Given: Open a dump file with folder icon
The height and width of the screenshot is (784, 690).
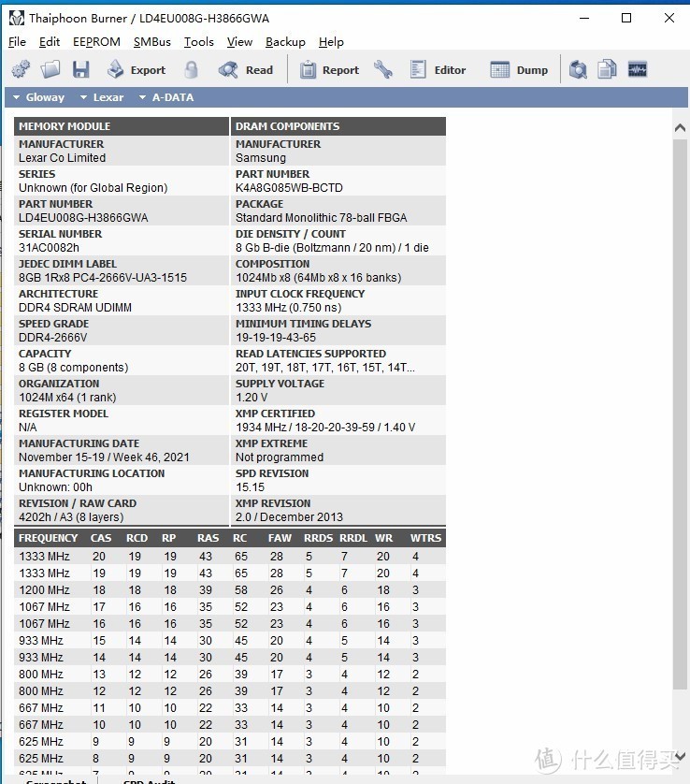Looking at the screenshot, I should (x=50, y=69).
